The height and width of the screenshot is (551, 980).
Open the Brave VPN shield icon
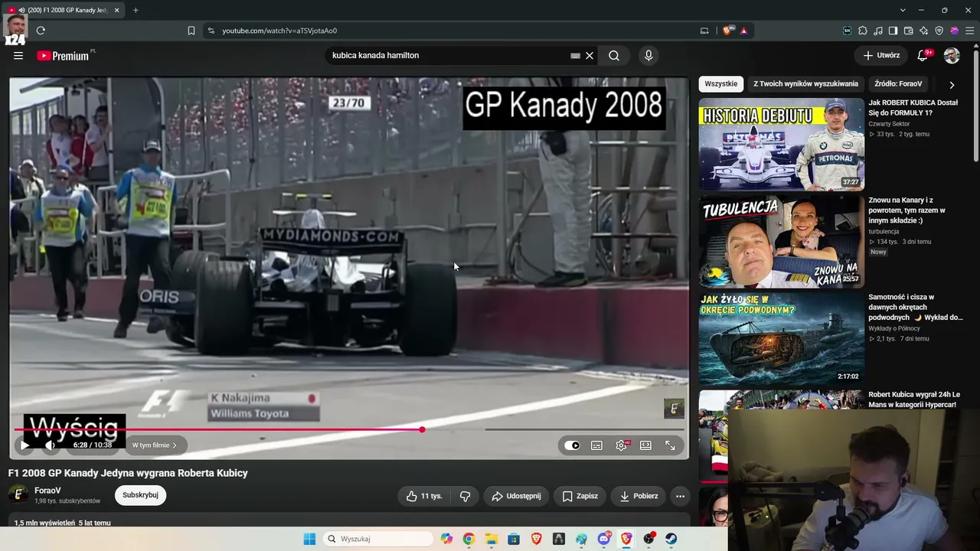click(939, 31)
